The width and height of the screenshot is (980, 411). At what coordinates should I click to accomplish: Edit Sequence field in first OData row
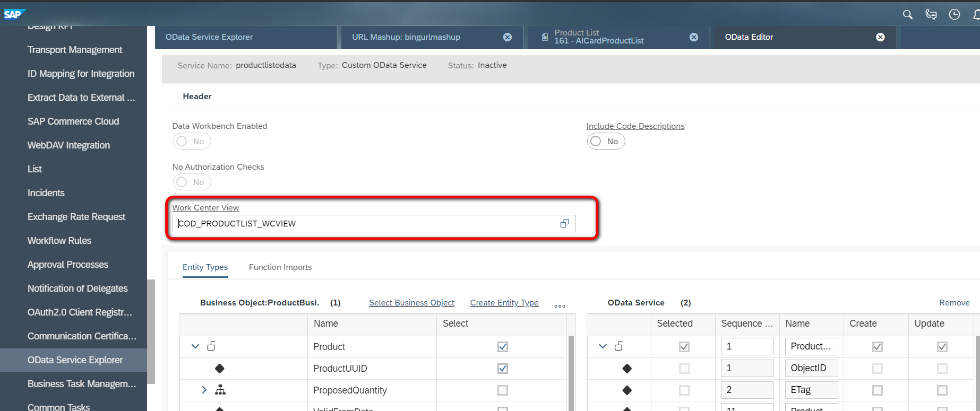747,346
